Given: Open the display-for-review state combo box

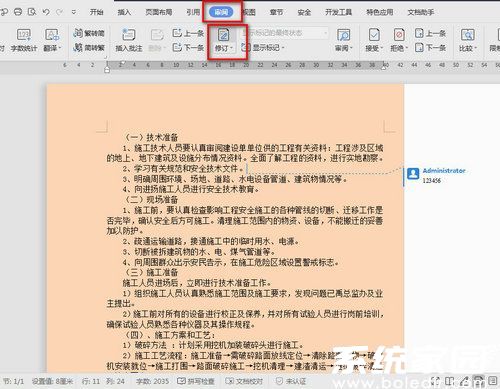Looking at the screenshot, I should coord(285,33).
